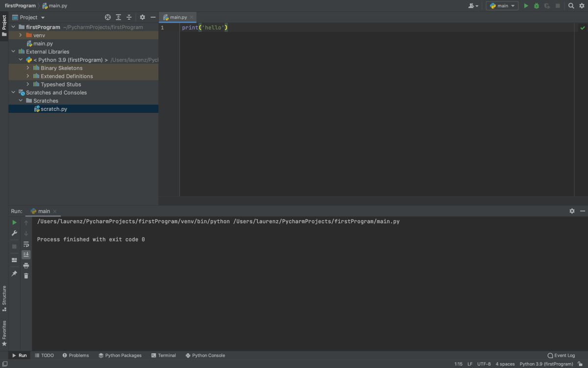Collapse all nodes in Project panel

coord(129,17)
